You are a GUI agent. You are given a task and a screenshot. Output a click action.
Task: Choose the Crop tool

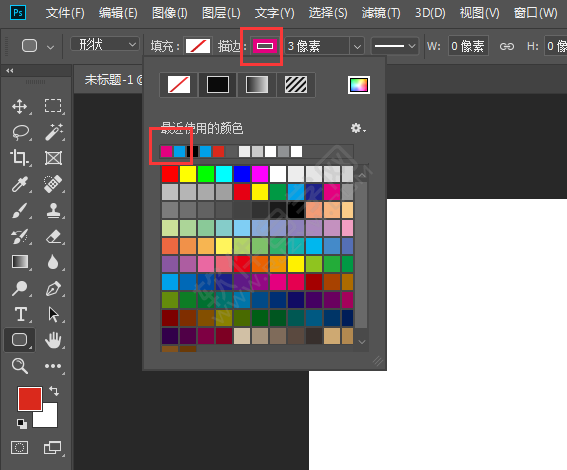coord(20,158)
